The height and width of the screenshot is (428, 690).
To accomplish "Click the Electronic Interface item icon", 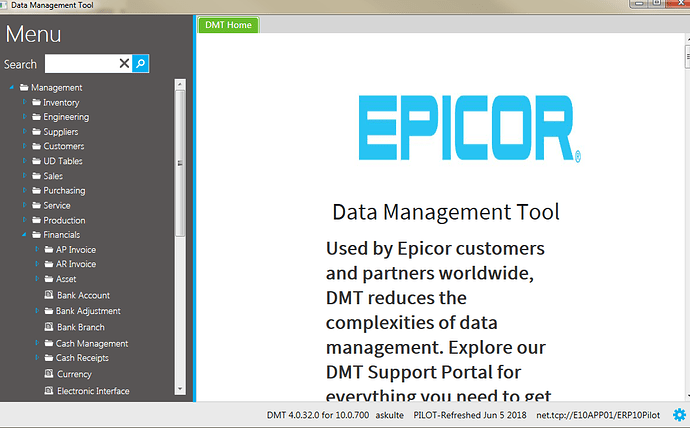I will click(49, 391).
